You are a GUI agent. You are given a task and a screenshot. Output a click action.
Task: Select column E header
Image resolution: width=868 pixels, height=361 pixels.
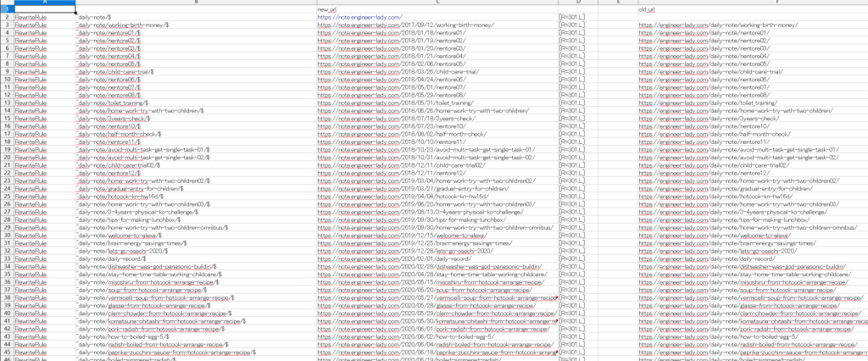coord(618,3)
